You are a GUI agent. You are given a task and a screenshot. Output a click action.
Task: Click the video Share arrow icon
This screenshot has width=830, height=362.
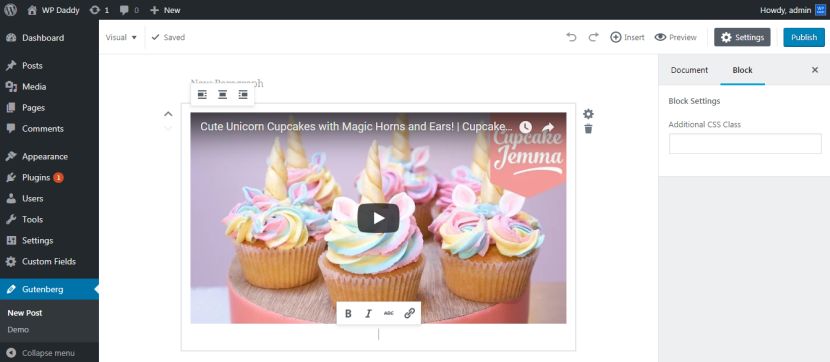pos(548,128)
